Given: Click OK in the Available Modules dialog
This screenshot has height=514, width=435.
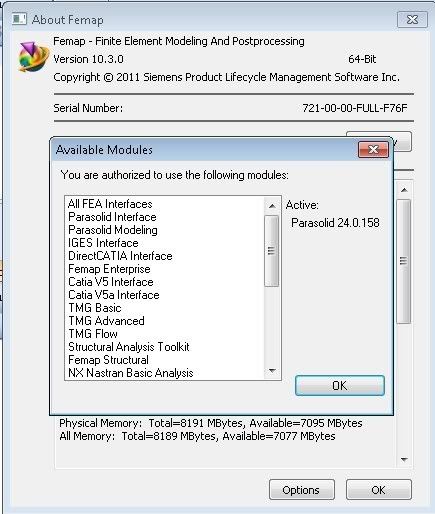Looking at the screenshot, I should click(x=340, y=386).
